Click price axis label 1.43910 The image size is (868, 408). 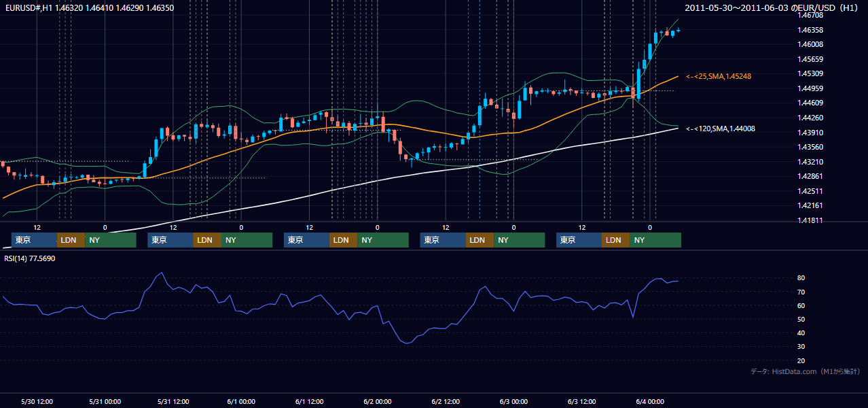point(810,133)
